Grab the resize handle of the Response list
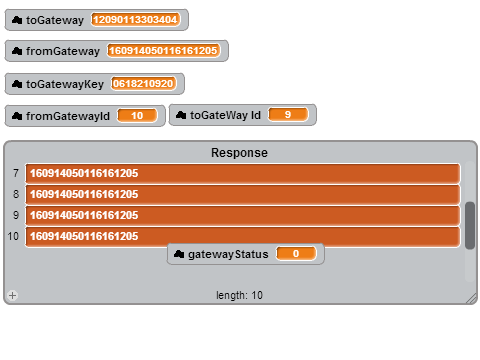The height and width of the screenshot is (360, 480). (471, 298)
